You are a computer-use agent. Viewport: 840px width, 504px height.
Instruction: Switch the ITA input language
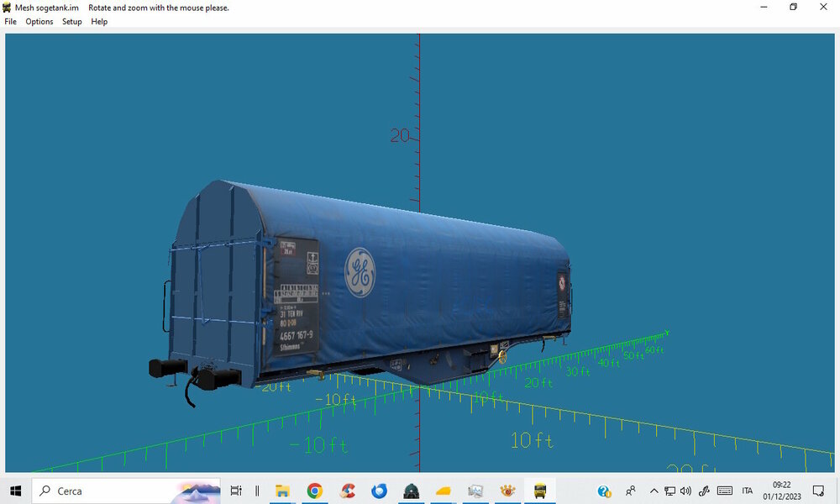pyautogui.click(x=748, y=491)
